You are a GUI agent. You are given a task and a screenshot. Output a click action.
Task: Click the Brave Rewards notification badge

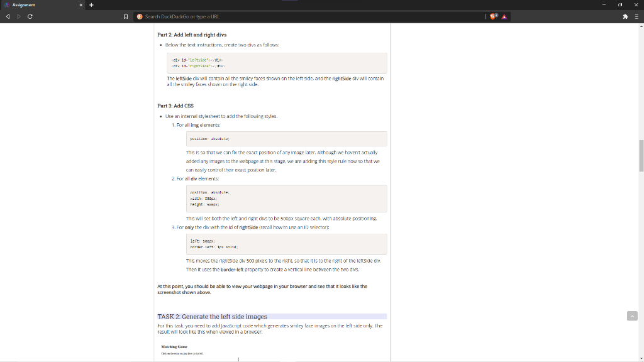497,14
